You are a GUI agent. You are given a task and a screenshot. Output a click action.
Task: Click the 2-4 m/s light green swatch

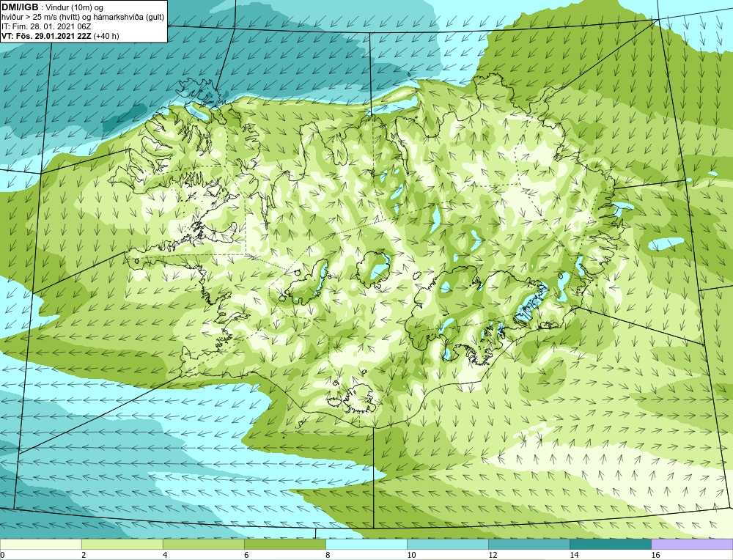pos(122,544)
